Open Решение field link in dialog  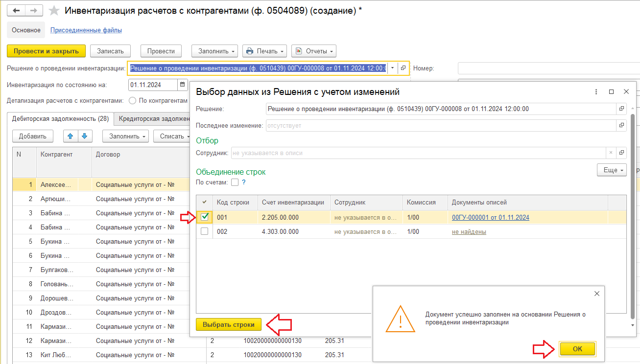pos(621,109)
